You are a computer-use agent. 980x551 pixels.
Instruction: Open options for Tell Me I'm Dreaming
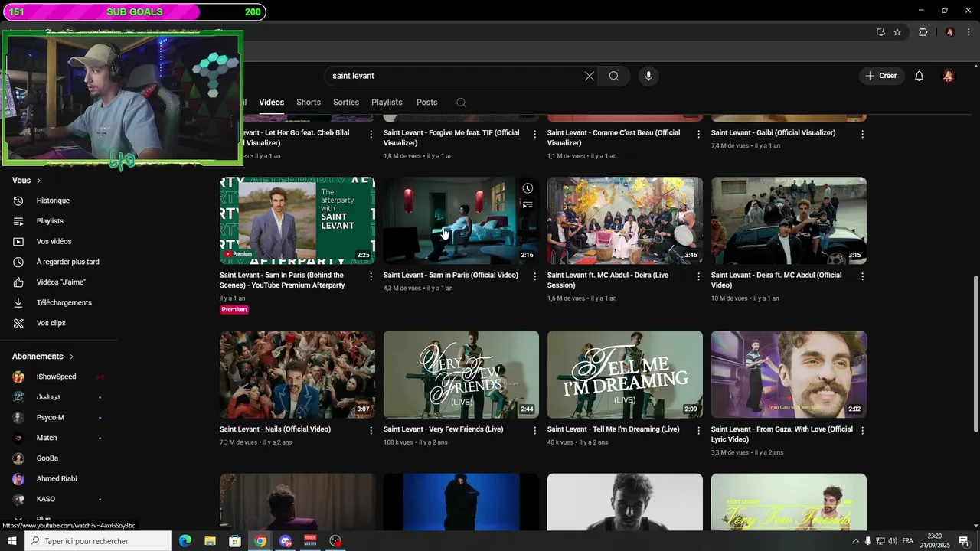(x=698, y=431)
